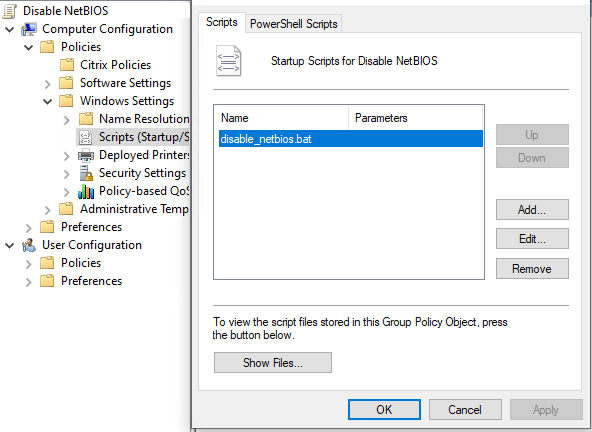Click the Policy-based QoS chart icon

pyautogui.click(x=86, y=191)
